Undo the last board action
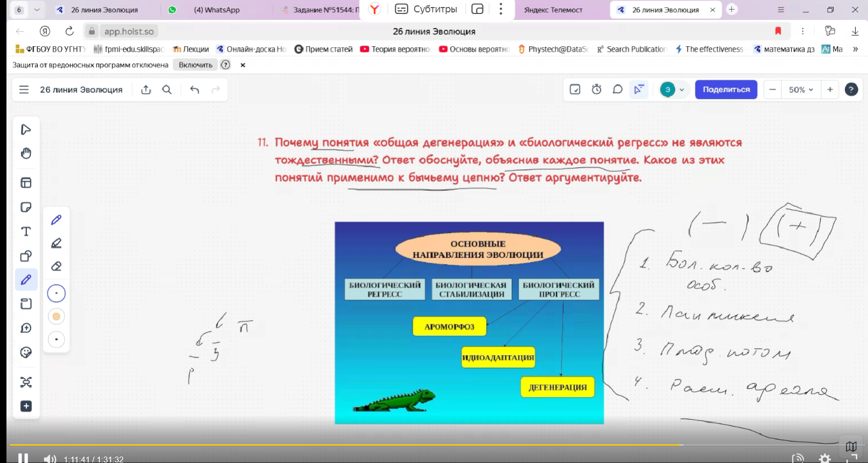Viewport: 868px width, 463px height. (x=194, y=90)
